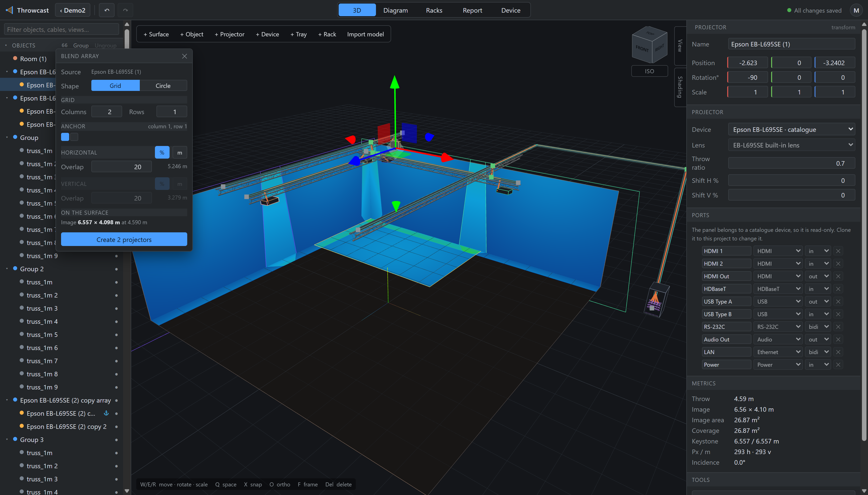Viewport: 868px width, 495px height.
Task: Select the first anchor cell
Action: coord(65,137)
